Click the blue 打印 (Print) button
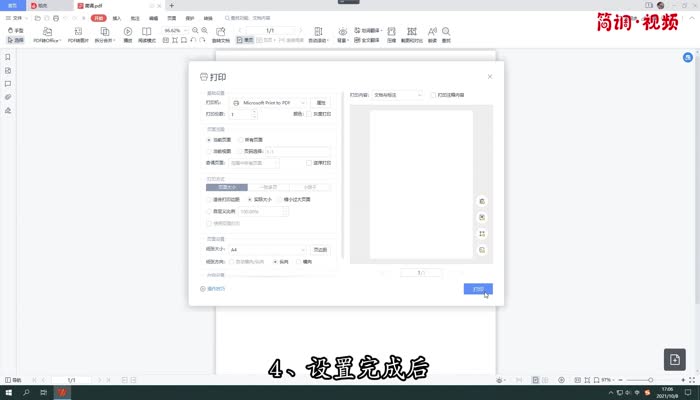The image size is (700, 400). pyautogui.click(x=478, y=289)
